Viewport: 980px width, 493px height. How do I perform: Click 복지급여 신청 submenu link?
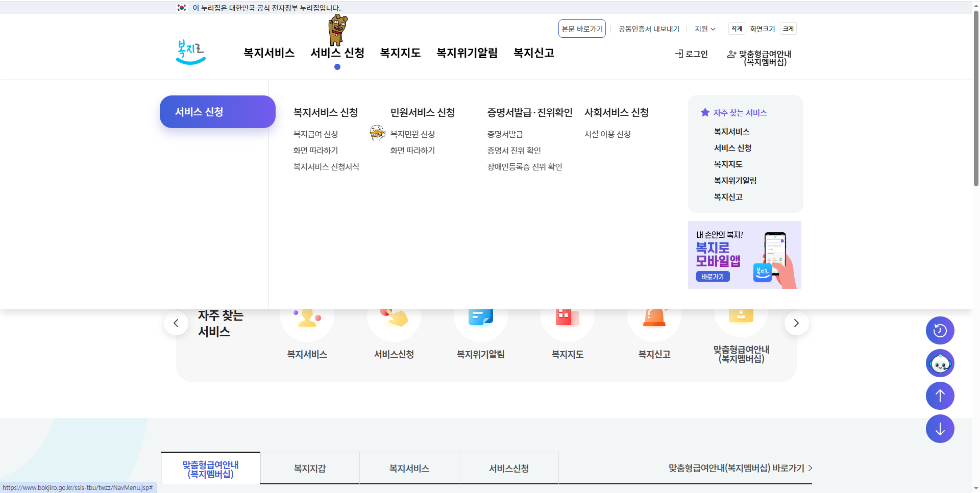pyautogui.click(x=315, y=134)
